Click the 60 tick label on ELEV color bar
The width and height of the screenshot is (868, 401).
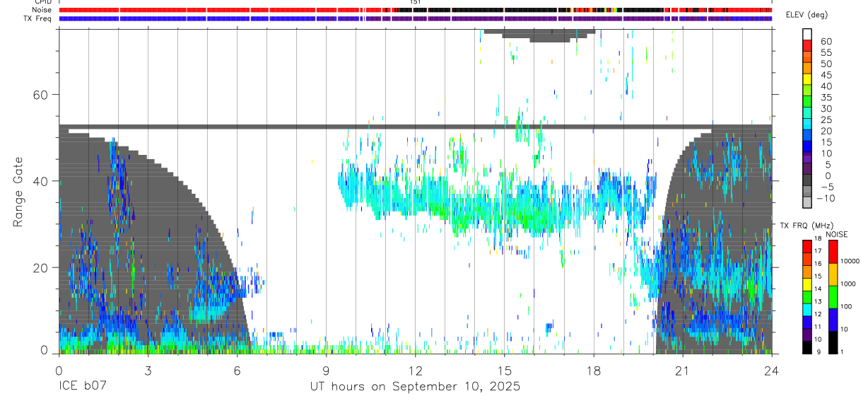point(826,41)
